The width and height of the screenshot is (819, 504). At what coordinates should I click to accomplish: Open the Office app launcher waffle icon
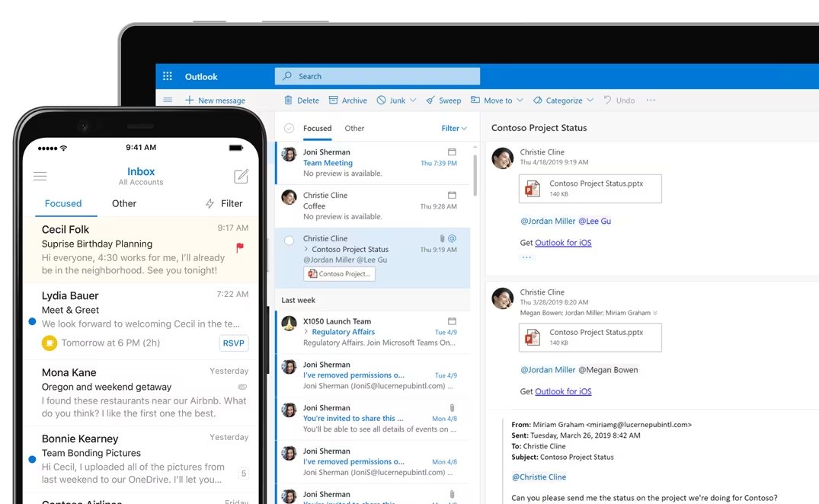pos(167,76)
